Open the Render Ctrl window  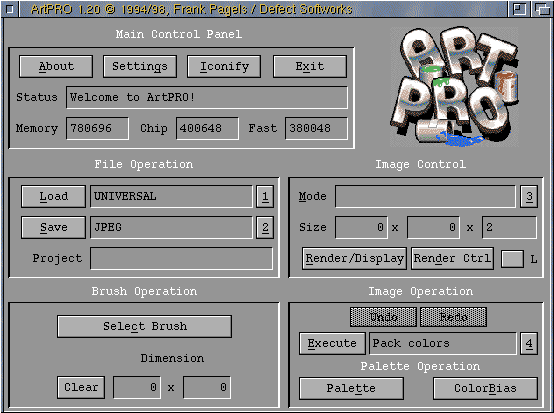pyautogui.click(x=452, y=259)
